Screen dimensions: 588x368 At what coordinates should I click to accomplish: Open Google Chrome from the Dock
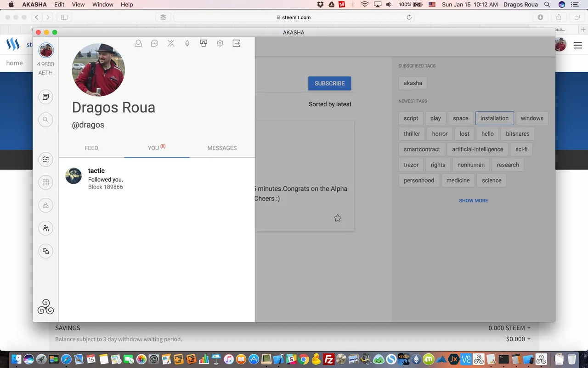304,359
